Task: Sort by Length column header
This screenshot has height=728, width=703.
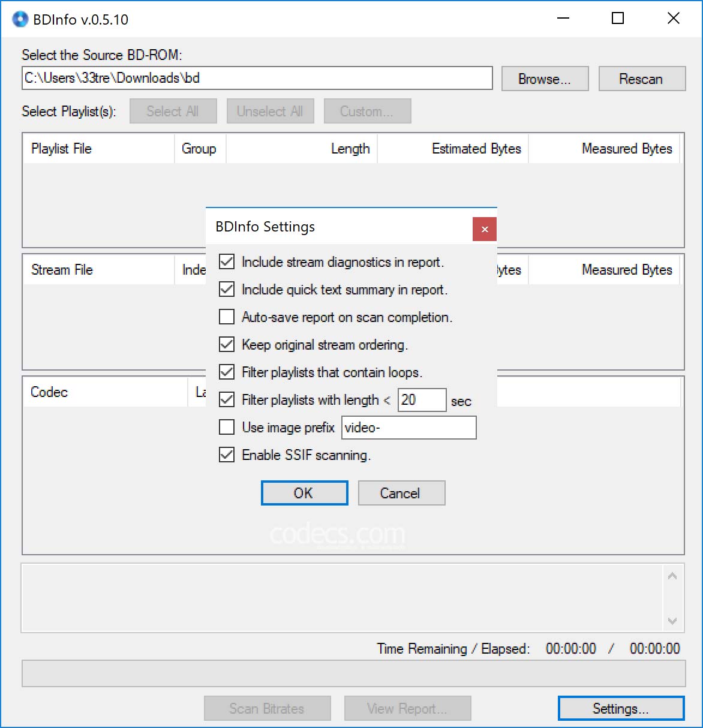Action: [x=302, y=149]
